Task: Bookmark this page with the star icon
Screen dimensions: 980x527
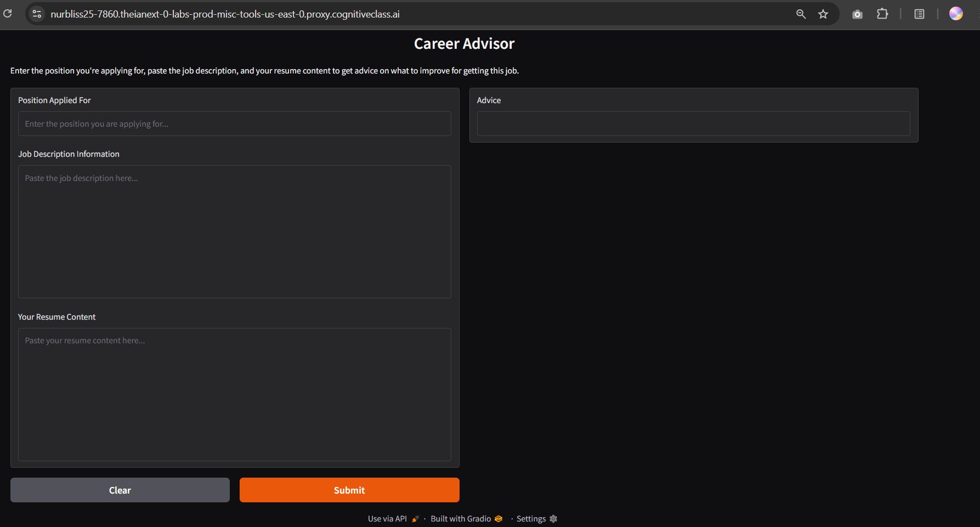Action: [x=823, y=14]
